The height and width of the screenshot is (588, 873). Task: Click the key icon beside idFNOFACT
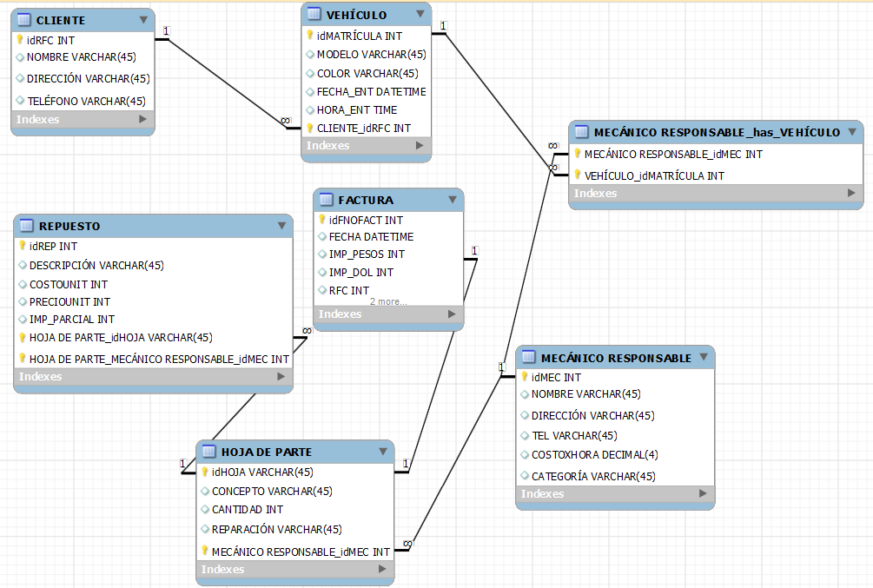(321, 220)
